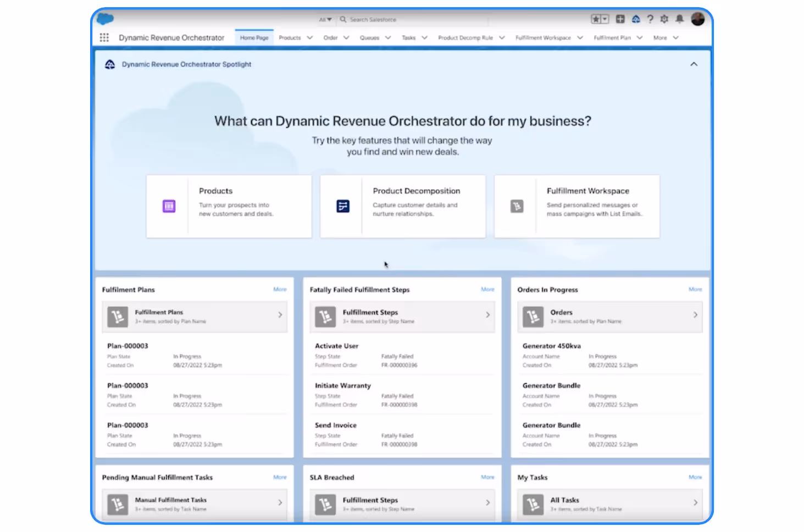Screen dimensions: 804x532
Task: Open the Send Invoice fulfillment step
Action: click(x=335, y=425)
